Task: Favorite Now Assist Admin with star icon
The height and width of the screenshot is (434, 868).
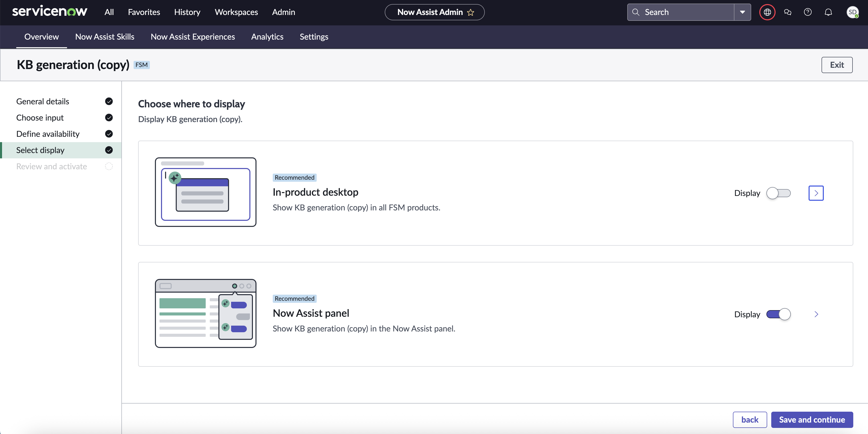Action: [470, 12]
